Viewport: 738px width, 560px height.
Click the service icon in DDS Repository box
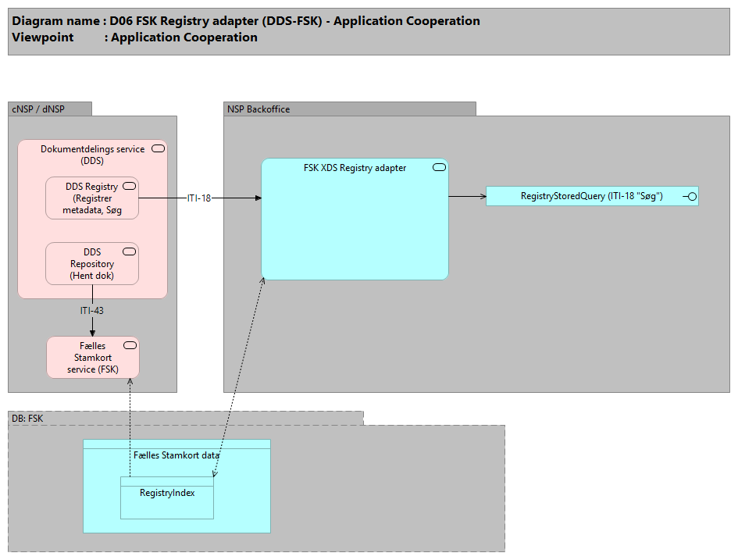click(x=130, y=252)
